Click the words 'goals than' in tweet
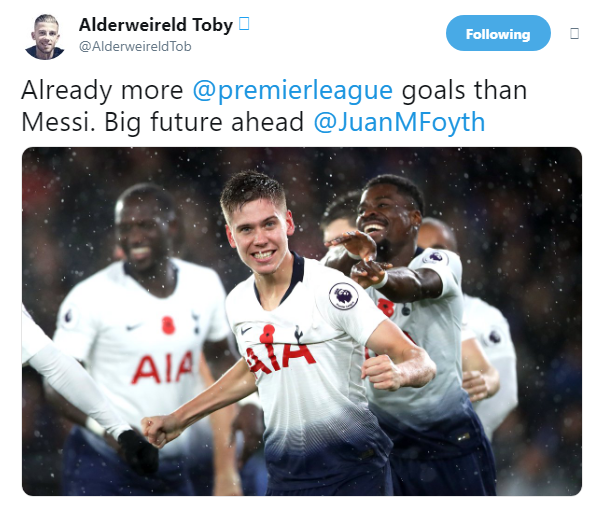The height and width of the screenshot is (505, 597). click(x=464, y=91)
